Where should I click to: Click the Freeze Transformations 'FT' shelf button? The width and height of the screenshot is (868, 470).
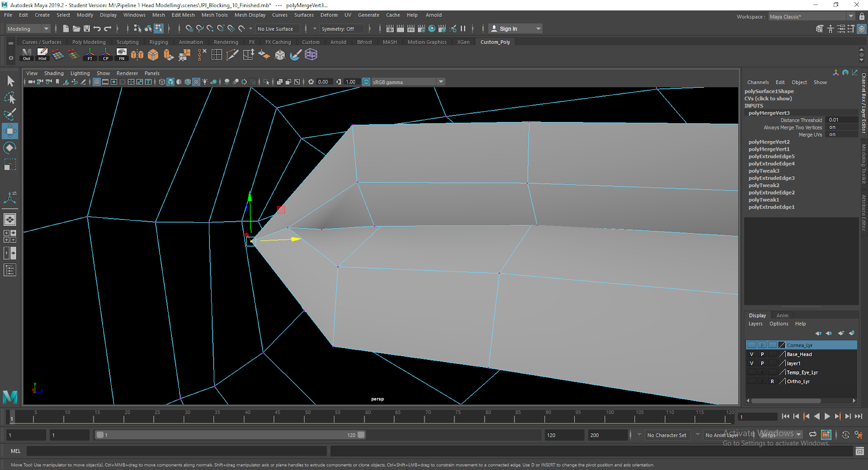[x=90, y=55]
